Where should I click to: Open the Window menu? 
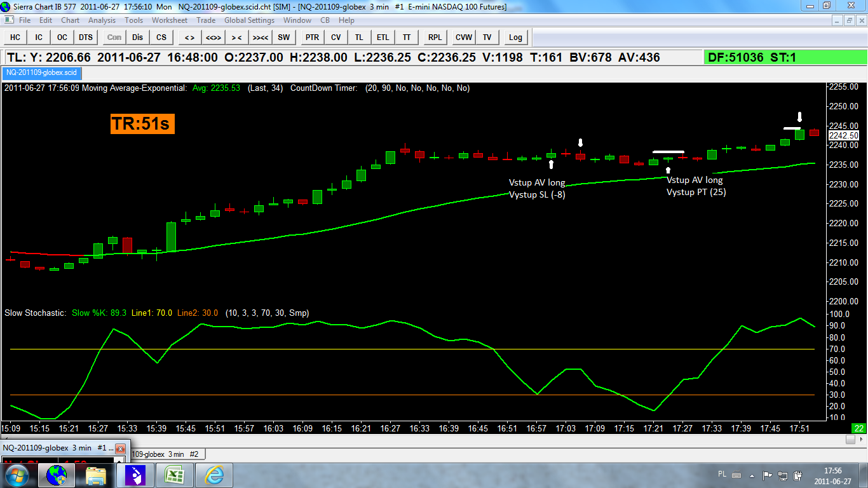tap(297, 20)
